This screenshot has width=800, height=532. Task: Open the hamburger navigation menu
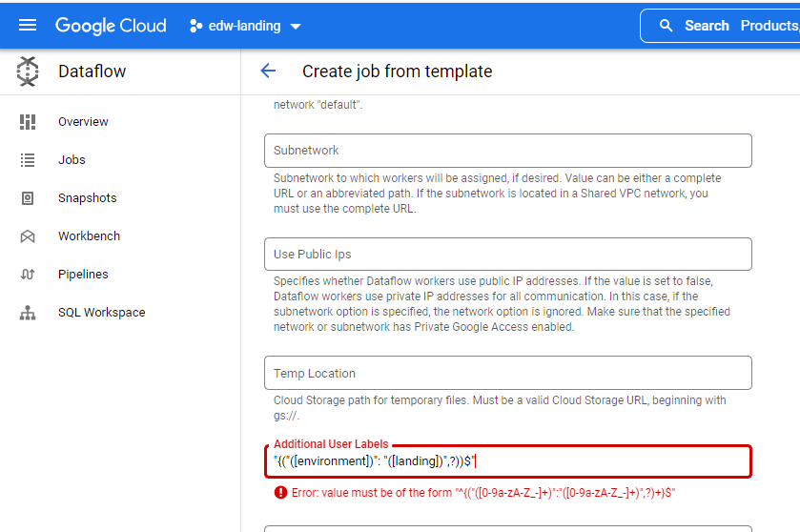[28, 25]
